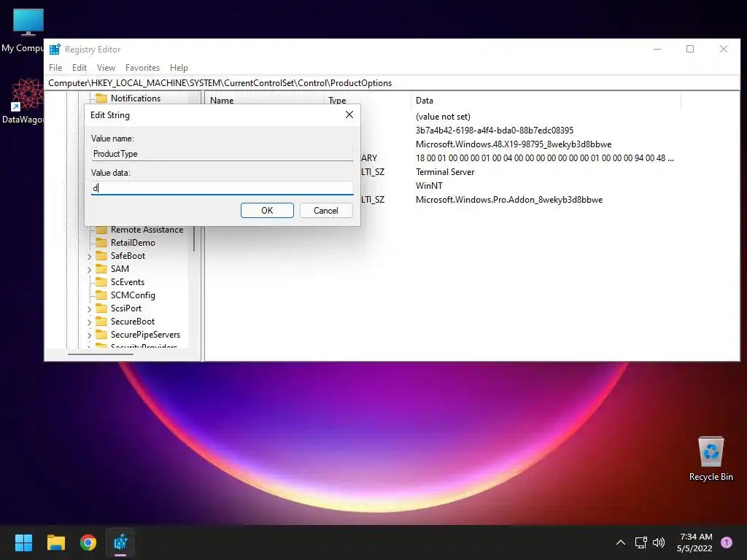Select 'Microsoft.Windows.48.X19-98795_8wekyb3d8bbwe' data cell

tap(513, 144)
